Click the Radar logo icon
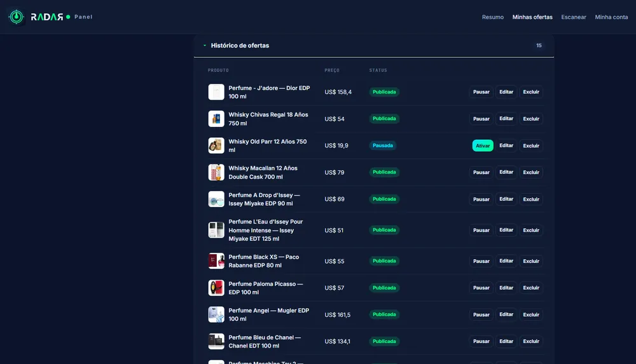 17,17
